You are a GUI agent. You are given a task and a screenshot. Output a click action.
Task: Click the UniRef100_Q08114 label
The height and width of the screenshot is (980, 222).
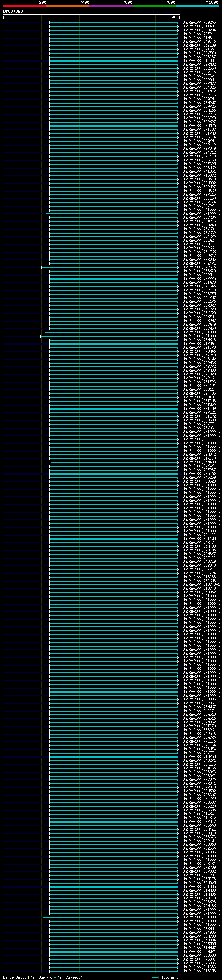[199, 390]
